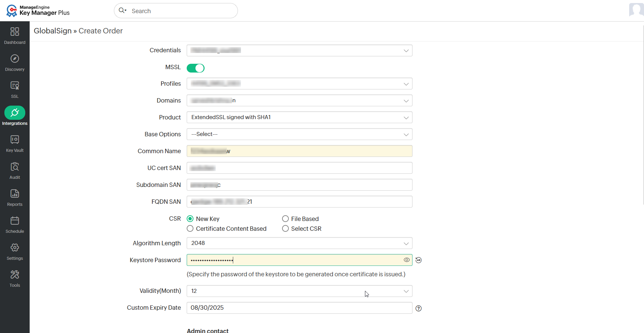Open the Validity(Month) dropdown
644x333 pixels.
300,291
